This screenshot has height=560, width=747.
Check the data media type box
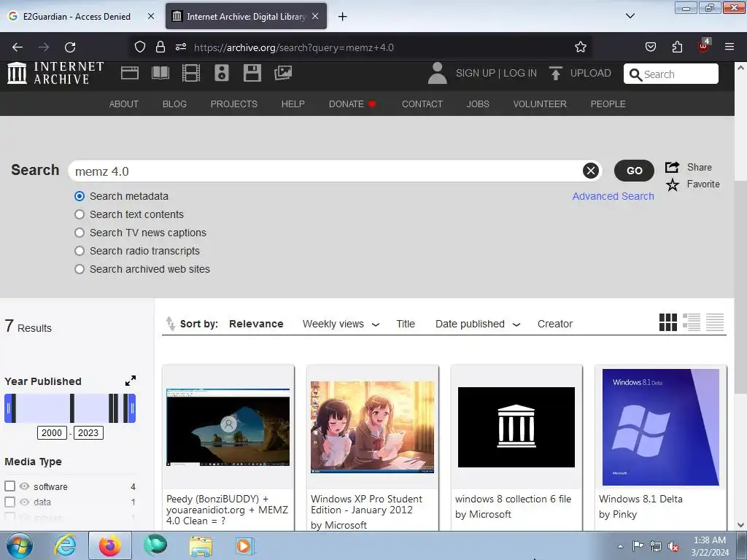pos(9,502)
